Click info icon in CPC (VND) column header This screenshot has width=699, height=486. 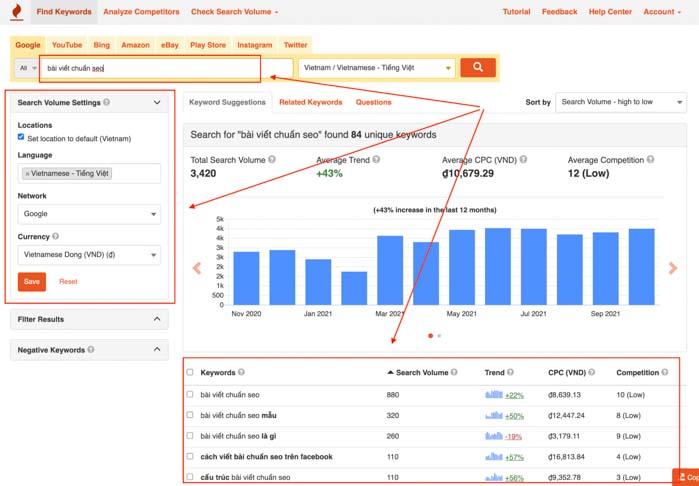(x=592, y=372)
